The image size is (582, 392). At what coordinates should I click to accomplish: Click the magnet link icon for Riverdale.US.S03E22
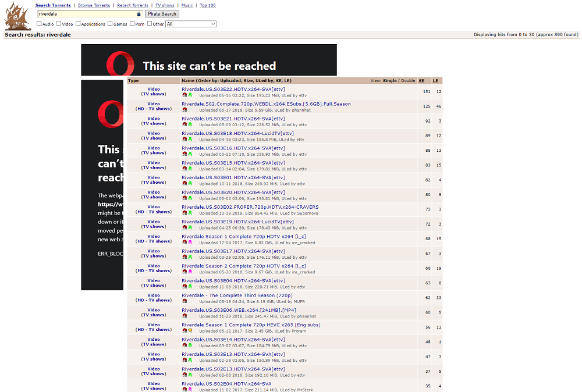(184, 95)
